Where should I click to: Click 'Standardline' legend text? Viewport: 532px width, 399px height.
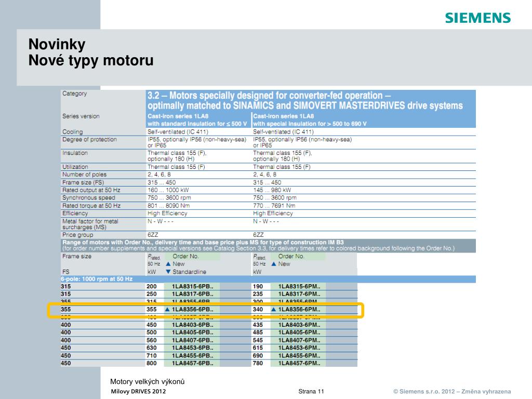[189, 272]
